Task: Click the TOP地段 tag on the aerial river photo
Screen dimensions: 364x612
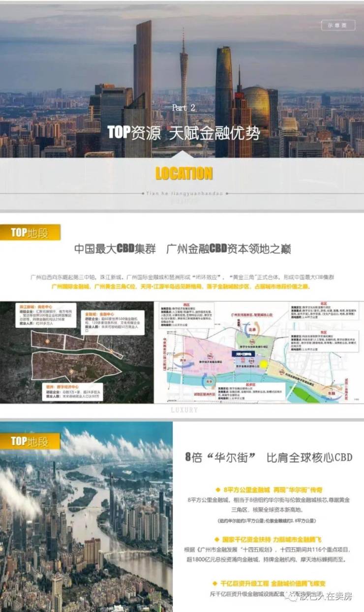Action: pos(30,441)
